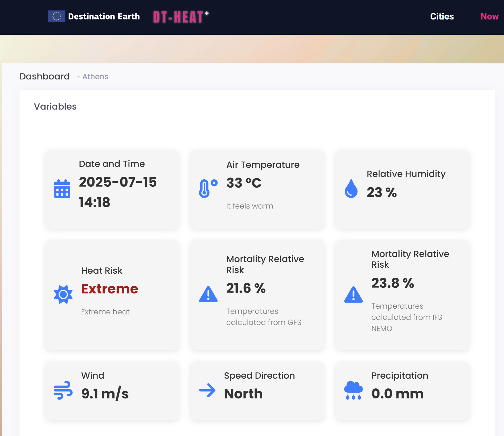The width and height of the screenshot is (504, 436).
Task: Click the arrow icon for Speed Direction
Action: (207, 390)
